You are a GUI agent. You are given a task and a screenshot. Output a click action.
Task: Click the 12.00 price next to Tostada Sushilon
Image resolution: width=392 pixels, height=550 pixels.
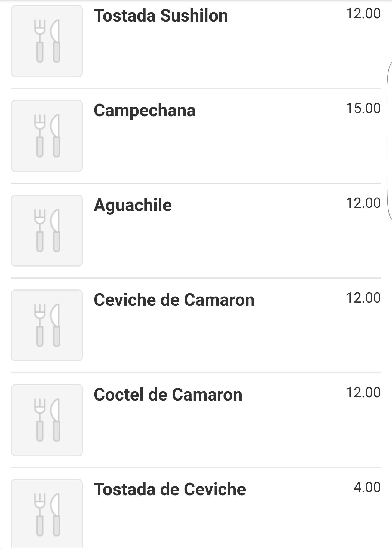click(x=363, y=14)
